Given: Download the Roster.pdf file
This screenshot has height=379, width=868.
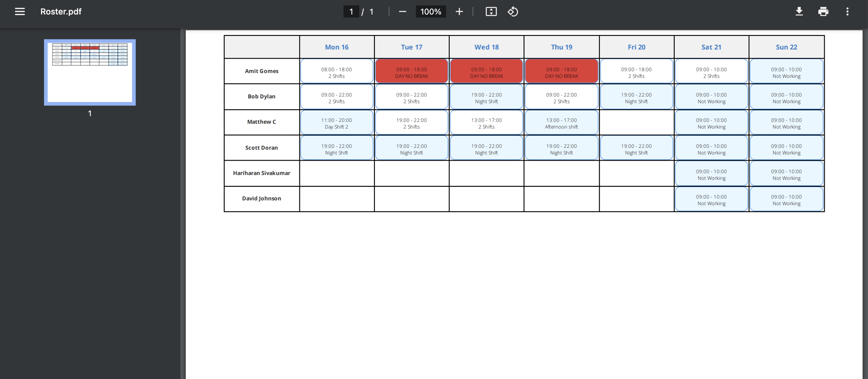Looking at the screenshot, I should pyautogui.click(x=799, y=11).
